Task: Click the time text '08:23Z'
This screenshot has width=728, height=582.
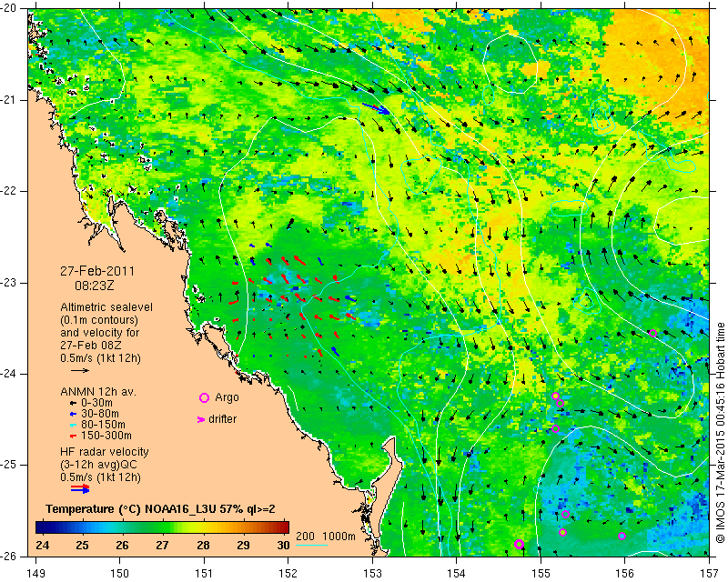Action: click(95, 286)
